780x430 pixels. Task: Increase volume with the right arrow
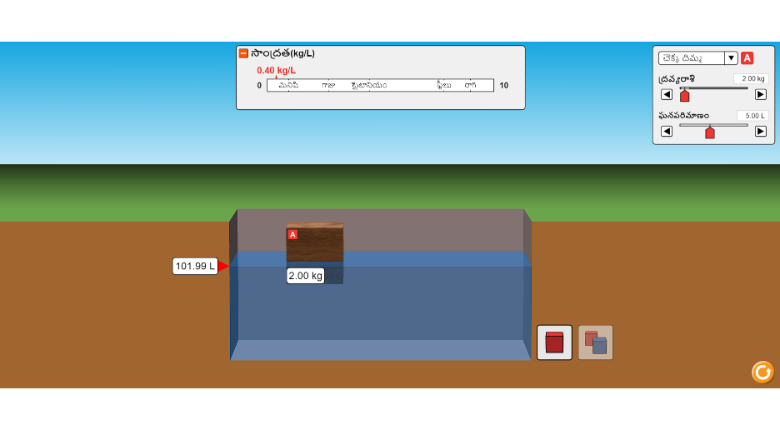pyautogui.click(x=761, y=131)
